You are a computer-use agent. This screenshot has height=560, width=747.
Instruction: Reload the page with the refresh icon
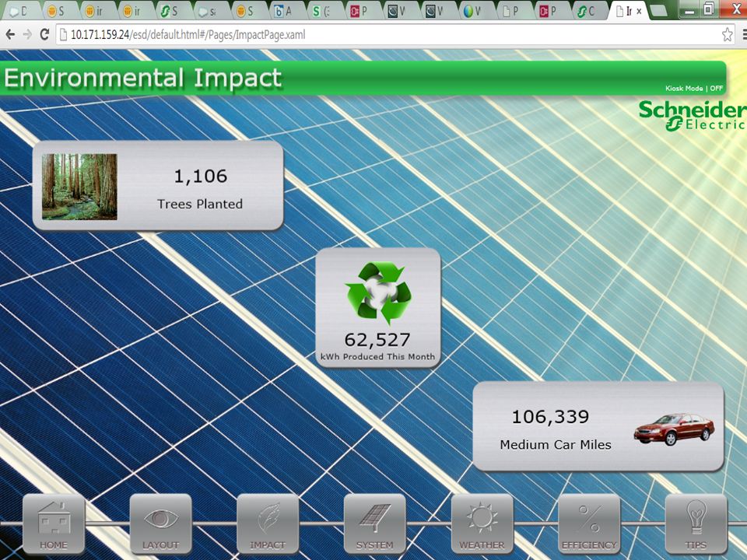44,34
